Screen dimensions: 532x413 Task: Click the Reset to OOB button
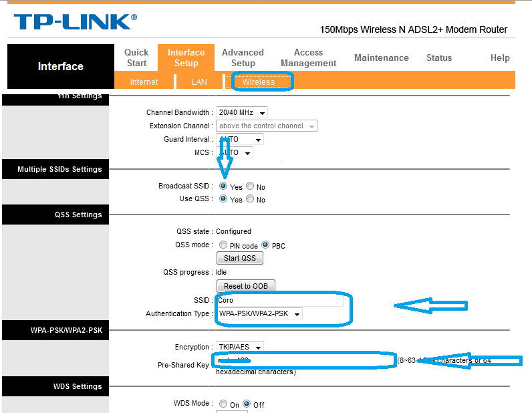(246, 286)
